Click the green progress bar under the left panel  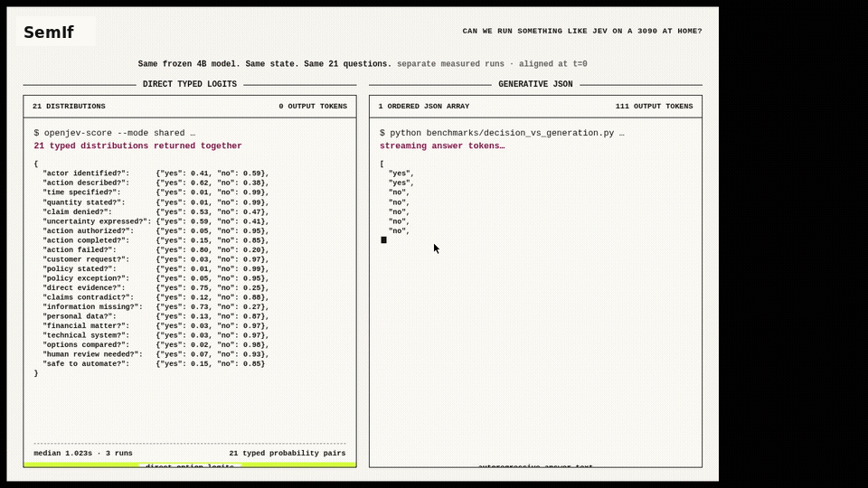pyautogui.click(x=190, y=465)
